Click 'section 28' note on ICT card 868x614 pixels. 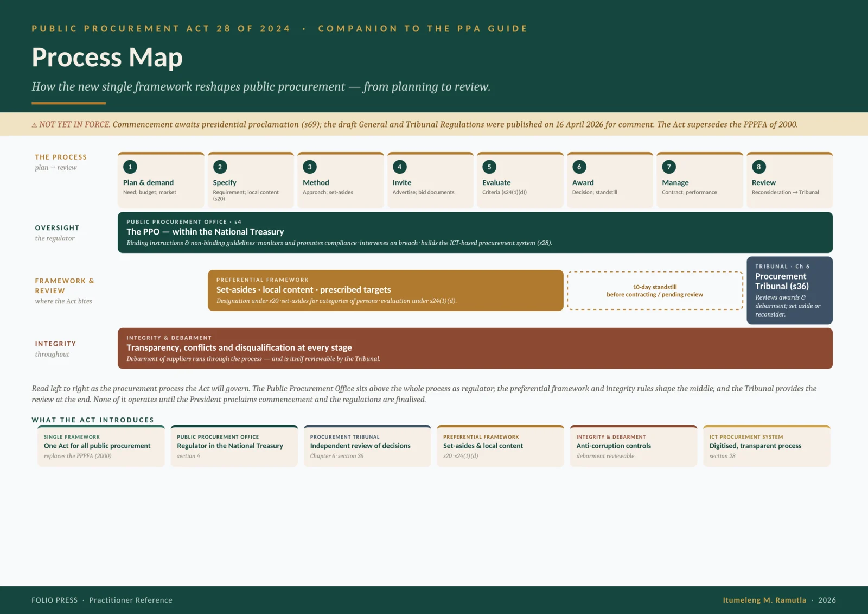723,456
